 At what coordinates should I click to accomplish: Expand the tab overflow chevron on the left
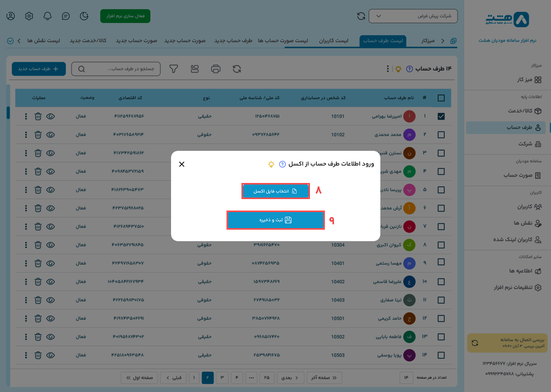coord(10,41)
